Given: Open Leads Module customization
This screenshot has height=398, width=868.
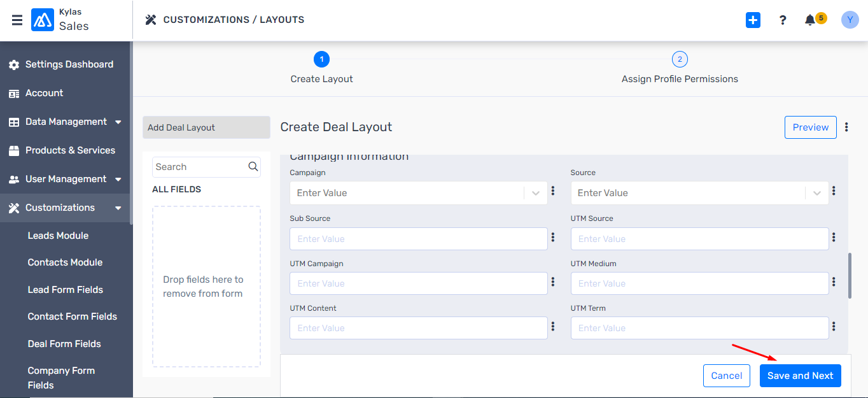Looking at the screenshot, I should tap(58, 236).
